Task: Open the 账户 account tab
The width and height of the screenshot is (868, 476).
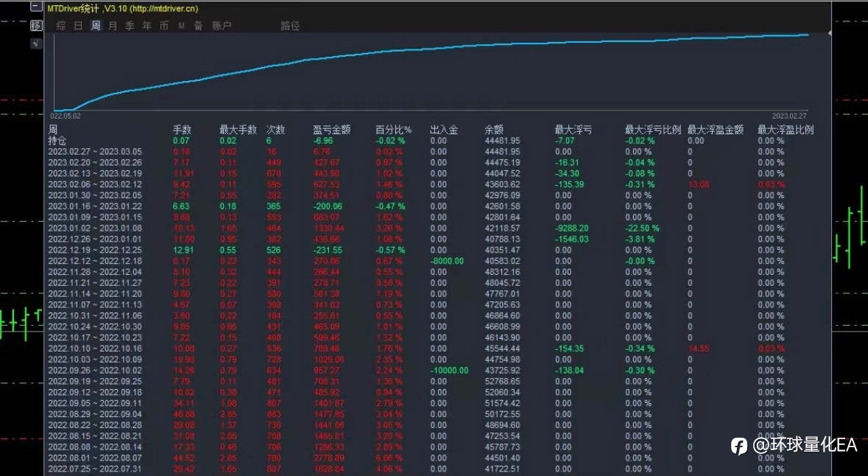Action: tap(222, 26)
